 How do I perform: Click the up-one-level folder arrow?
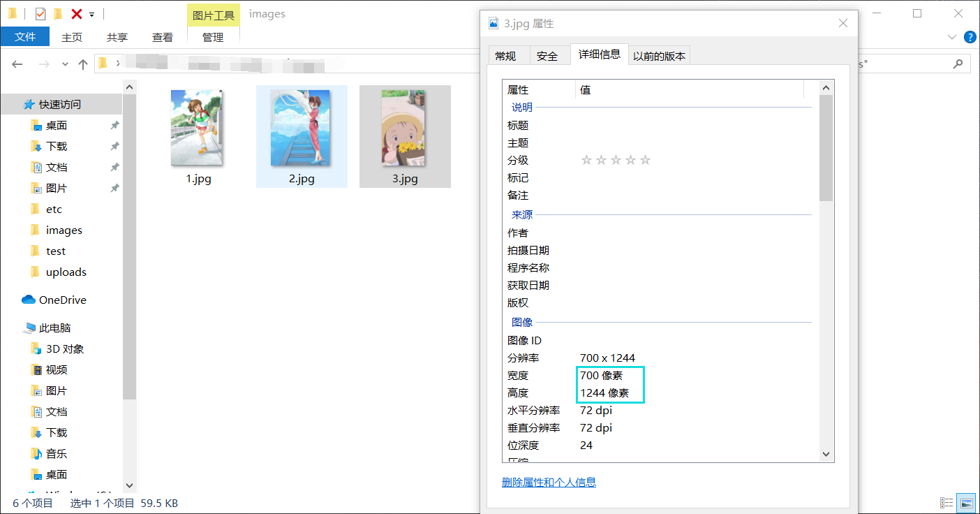tap(82, 64)
